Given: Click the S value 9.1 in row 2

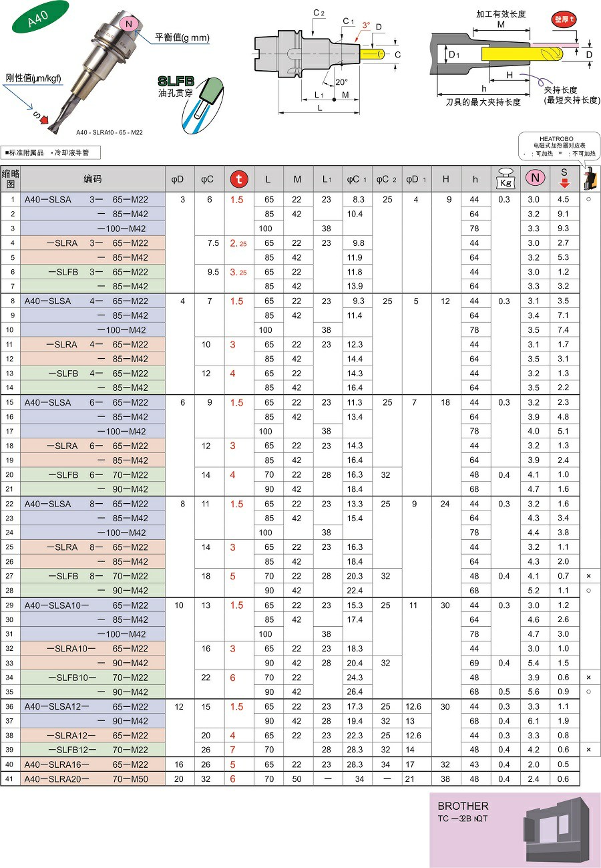Looking at the screenshot, I should pos(564,214).
